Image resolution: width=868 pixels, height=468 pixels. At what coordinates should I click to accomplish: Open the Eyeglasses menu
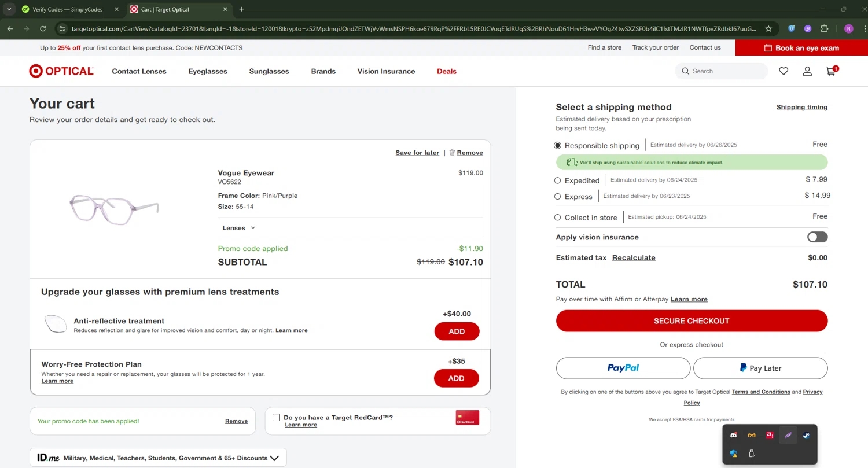pyautogui.click(x=208, y=71)
